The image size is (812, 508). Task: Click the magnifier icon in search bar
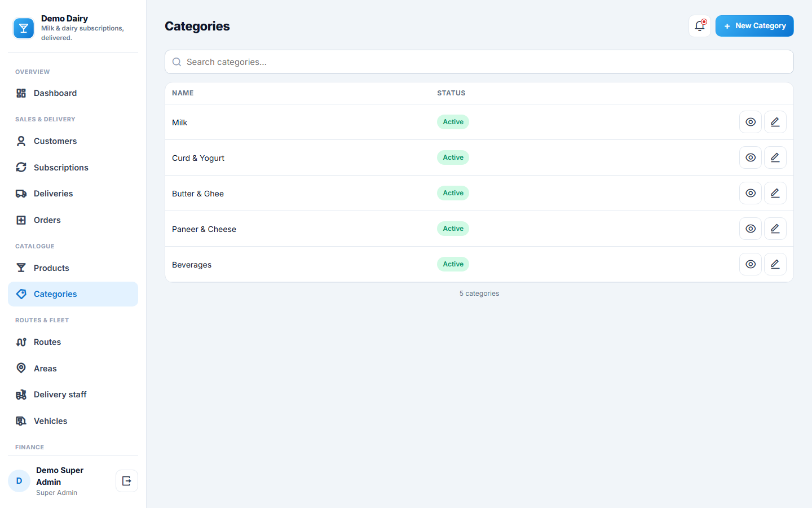click(176, 62)
